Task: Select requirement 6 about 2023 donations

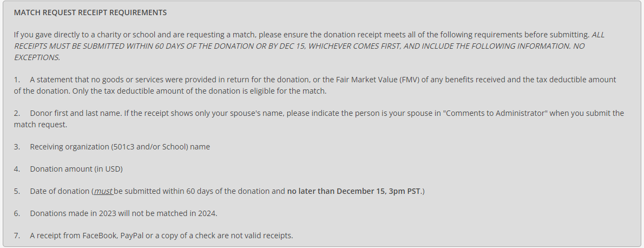Action: [x=115, y=213]
